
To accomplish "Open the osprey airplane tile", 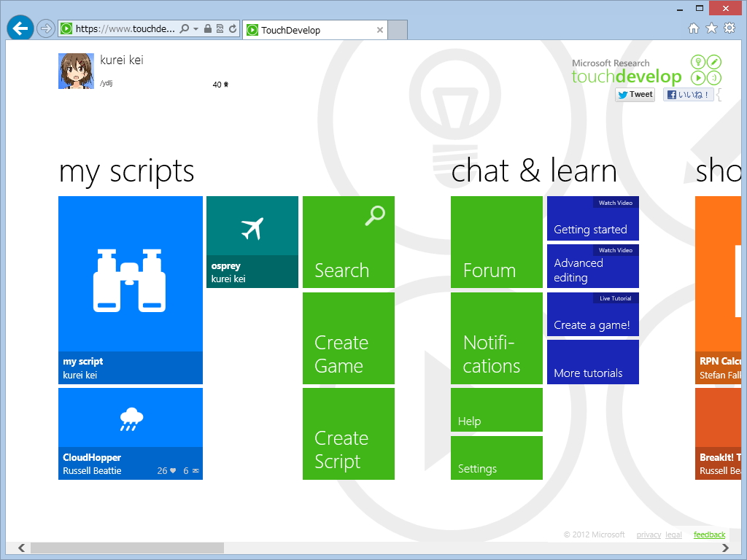I will point(252,242).
